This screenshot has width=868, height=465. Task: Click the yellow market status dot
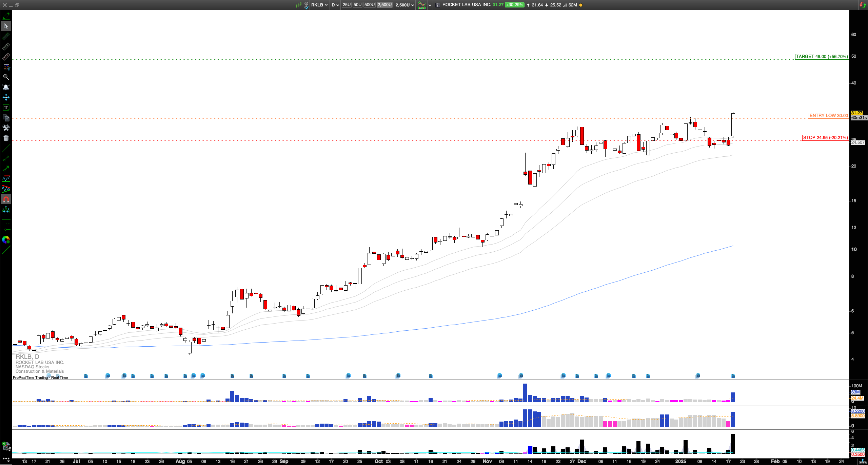click(x=581, y=5)
